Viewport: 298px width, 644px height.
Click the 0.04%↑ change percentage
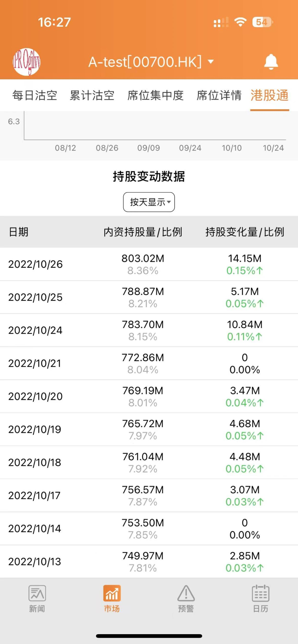click(x=245, y=402)
